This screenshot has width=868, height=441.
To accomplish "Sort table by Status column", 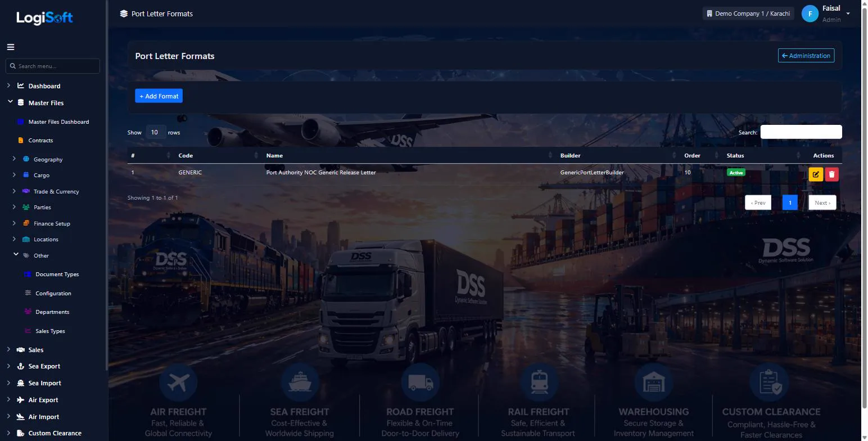I will (x=763, y=155).
